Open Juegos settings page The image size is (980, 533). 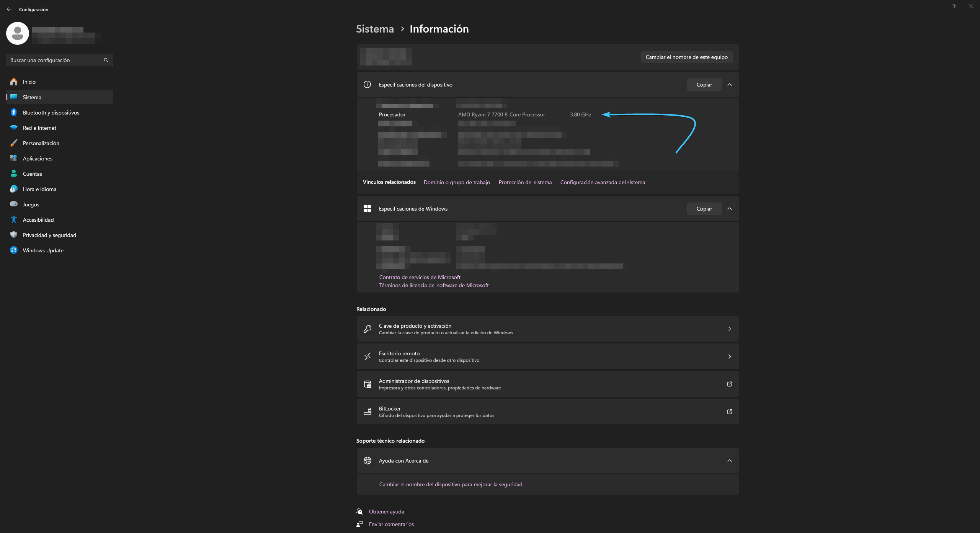point(60,204)
